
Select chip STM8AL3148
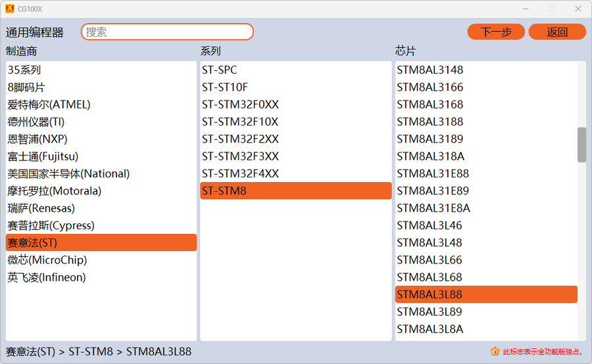click(x=430, y=70)
